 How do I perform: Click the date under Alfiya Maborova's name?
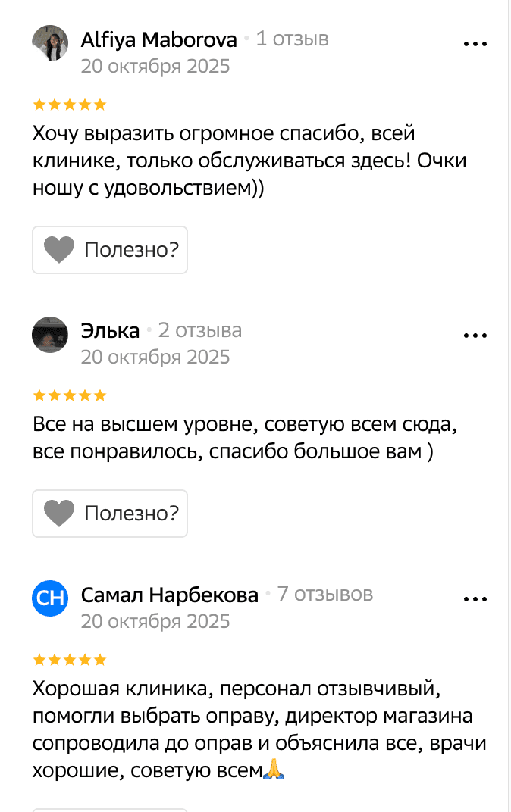pos(155,66)
